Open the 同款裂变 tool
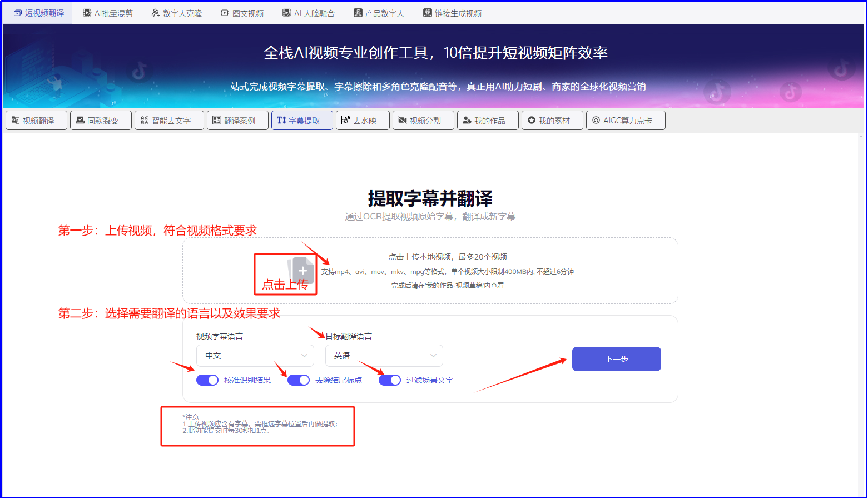Viewport: 868px width, 499px height. [x=101, y=120]
